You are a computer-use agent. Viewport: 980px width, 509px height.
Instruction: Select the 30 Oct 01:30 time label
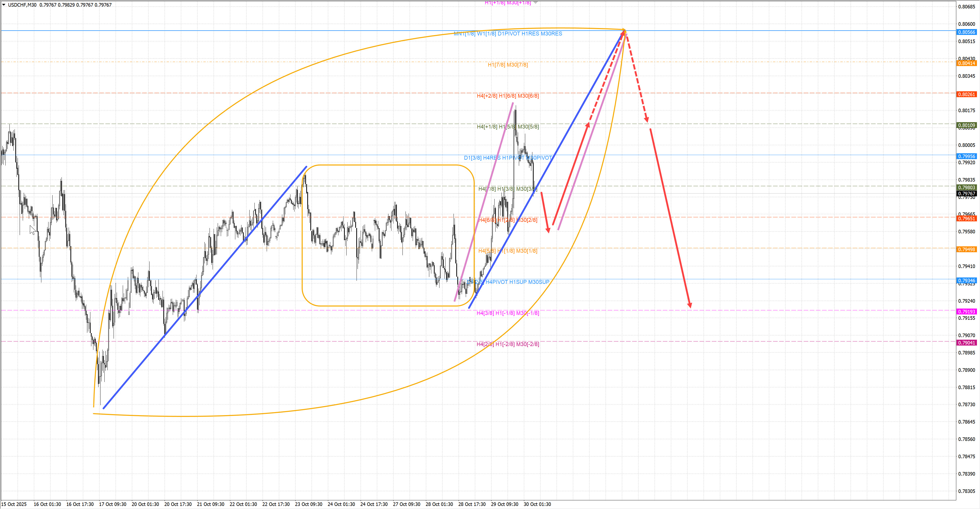(x=537, y=504)
